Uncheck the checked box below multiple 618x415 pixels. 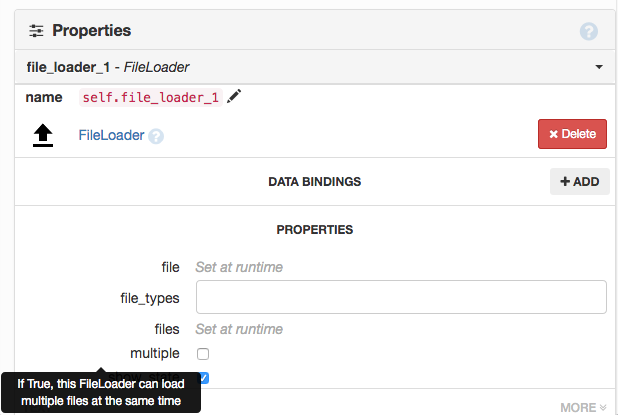pos(203,377)
